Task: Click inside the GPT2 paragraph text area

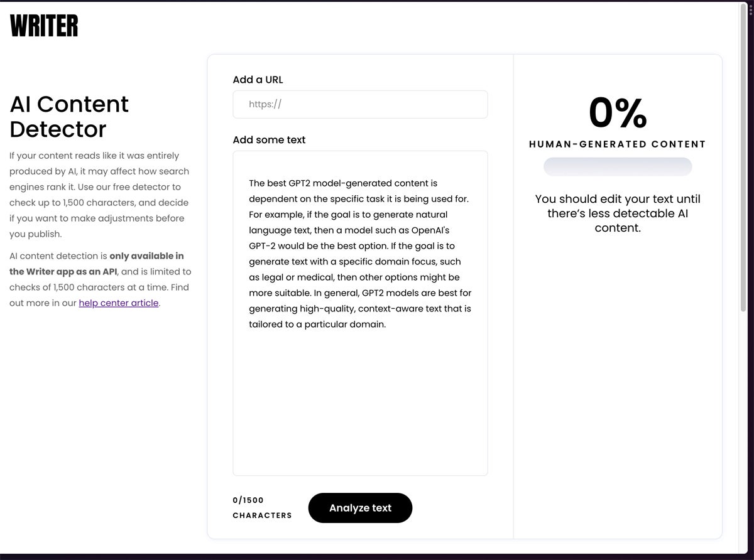Action: pyautogui.click(x=360, y=254)
